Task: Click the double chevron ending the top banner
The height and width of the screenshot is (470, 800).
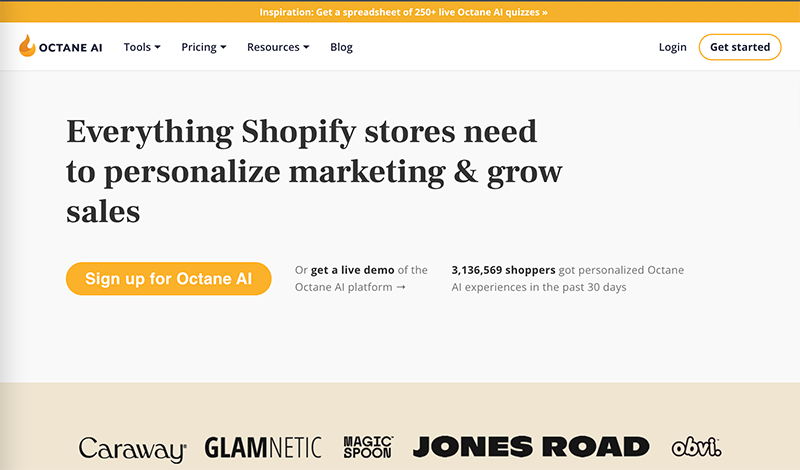Action: click(x=544, y=13)
